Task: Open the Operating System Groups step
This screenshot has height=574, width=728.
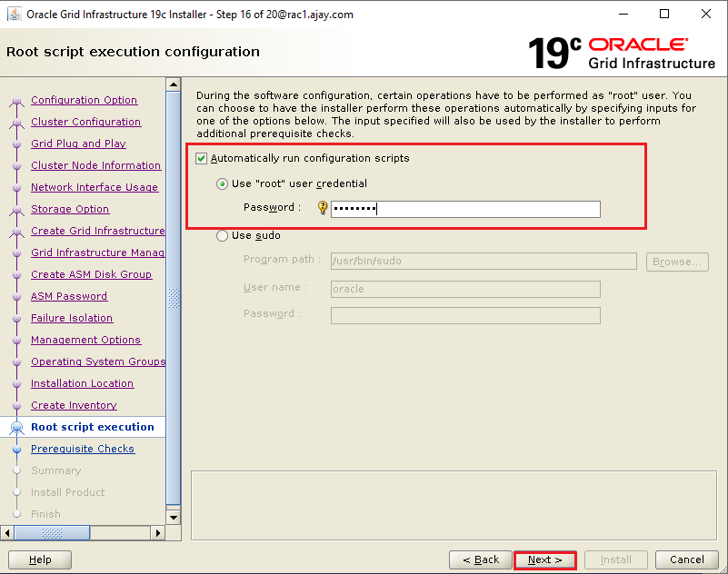Action: click(x=98, y=362)
